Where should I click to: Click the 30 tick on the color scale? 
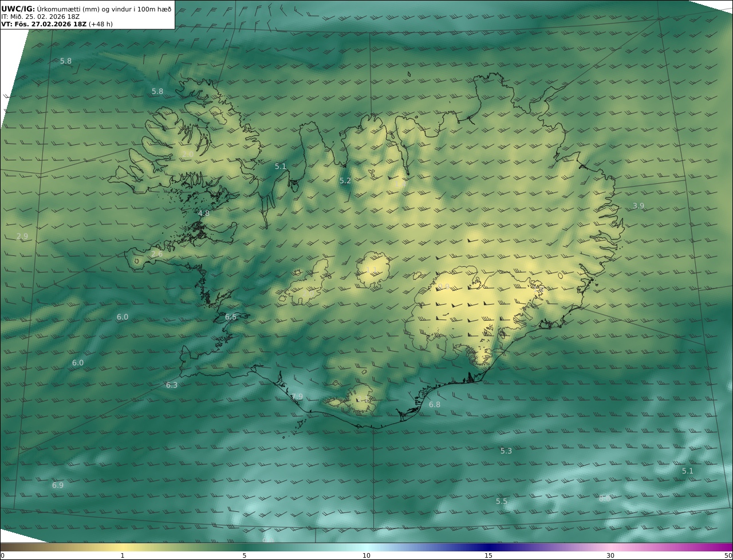[610, 555]
